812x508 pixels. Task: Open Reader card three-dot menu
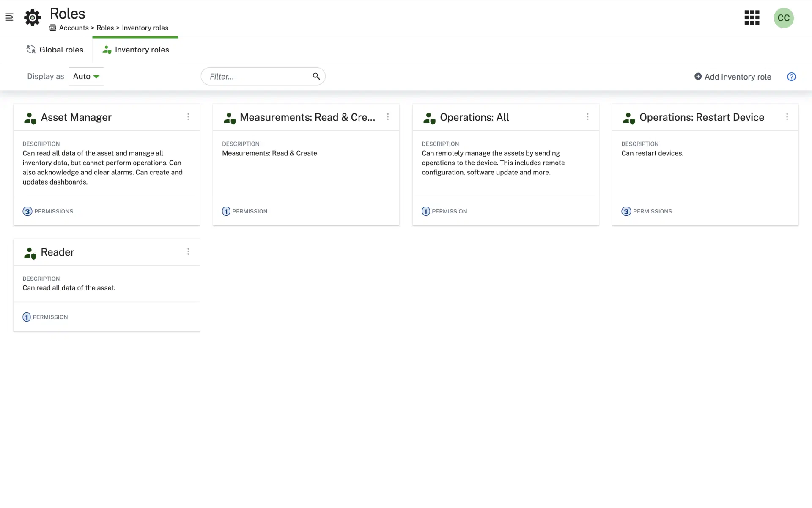[188, 252]
